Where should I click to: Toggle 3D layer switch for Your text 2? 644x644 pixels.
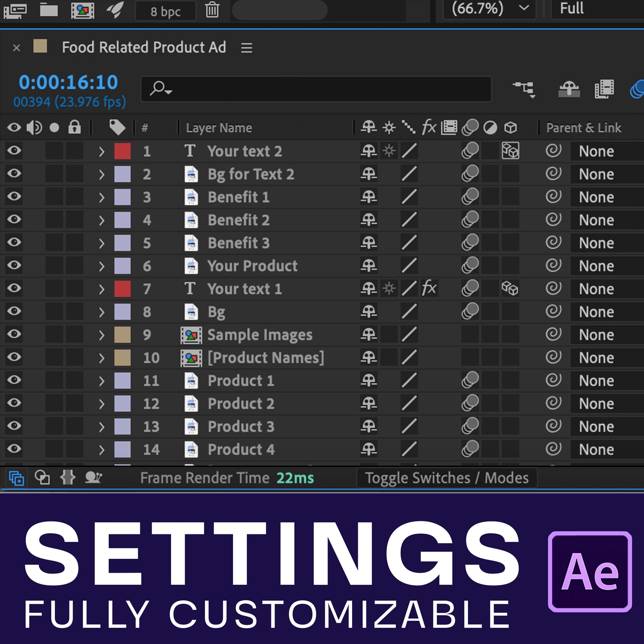click(510, 151)
